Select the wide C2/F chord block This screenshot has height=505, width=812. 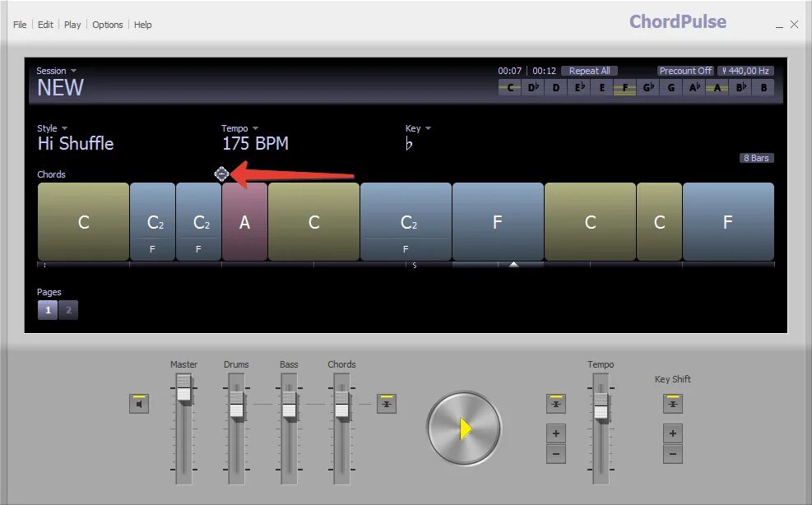pyautogui.click(x=406, y=222)
